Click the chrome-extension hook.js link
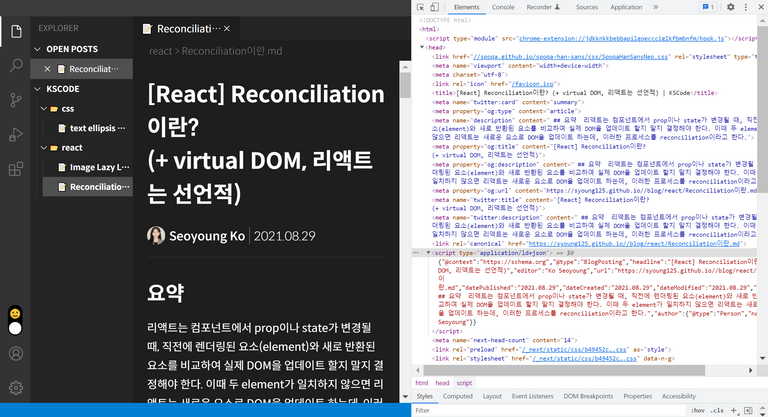The image size is (768, 417). 622,38
